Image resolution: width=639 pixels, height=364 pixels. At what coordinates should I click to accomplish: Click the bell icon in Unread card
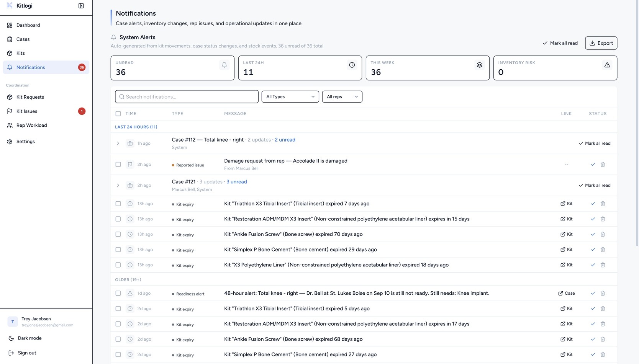224,65
